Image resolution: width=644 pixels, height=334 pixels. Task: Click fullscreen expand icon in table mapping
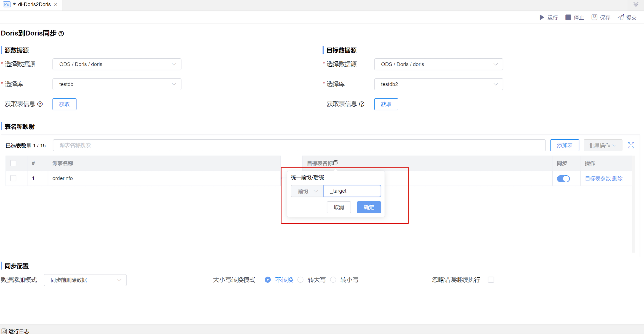pos(631,145)
